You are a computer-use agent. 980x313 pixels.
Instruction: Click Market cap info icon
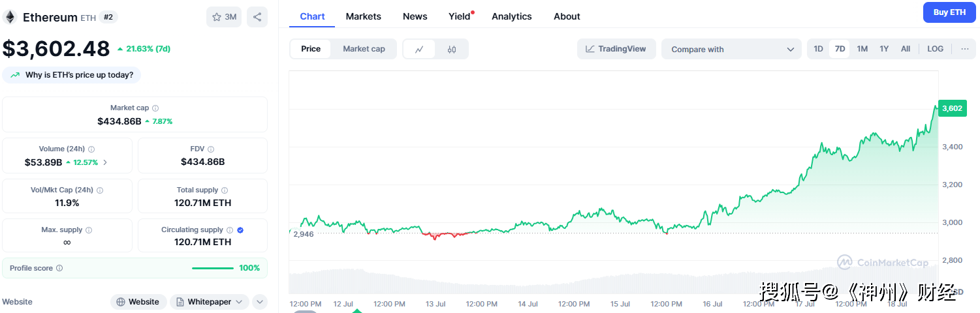[155, 108]
